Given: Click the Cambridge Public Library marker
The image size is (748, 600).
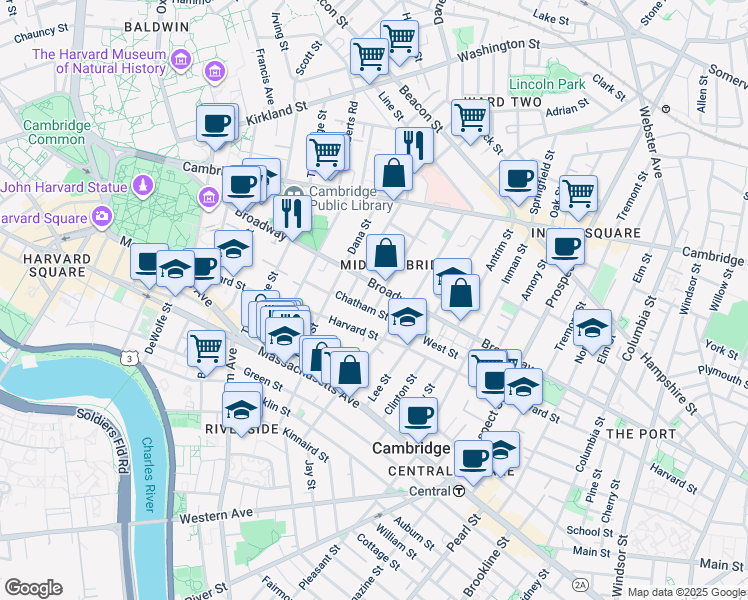Looking at the screenshot, I should [294, 195].
